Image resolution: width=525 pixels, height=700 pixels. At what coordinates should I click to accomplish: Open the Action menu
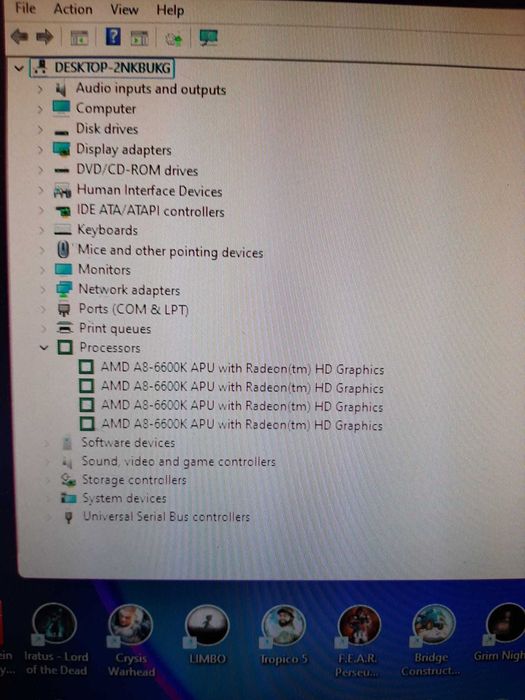(73, 9)
